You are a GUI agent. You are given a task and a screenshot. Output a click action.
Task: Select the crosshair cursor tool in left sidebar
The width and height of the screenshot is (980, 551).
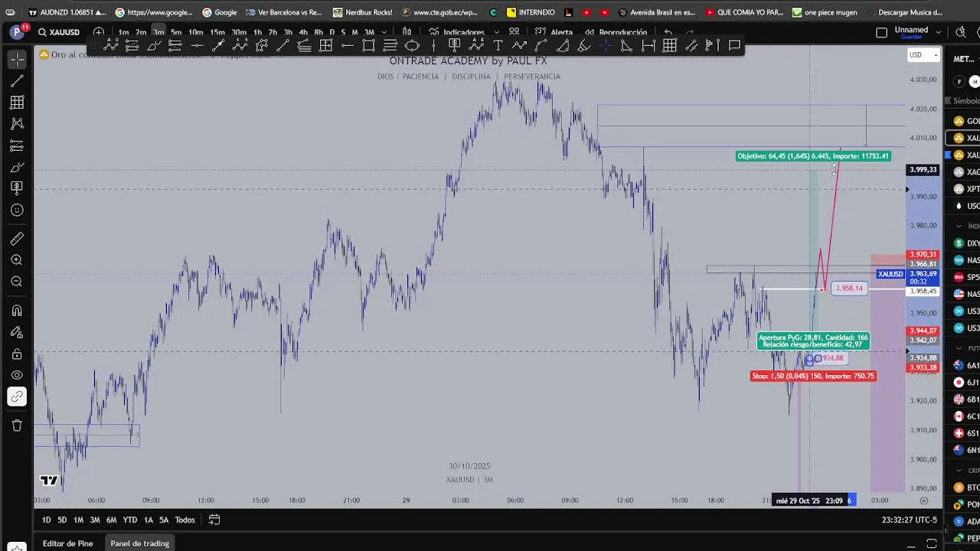(x=17, y=59)
